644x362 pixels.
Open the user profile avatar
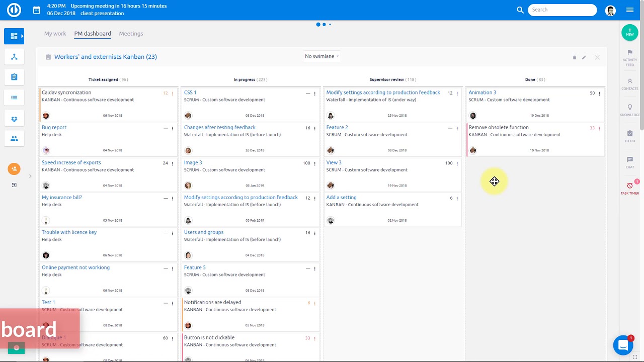tap(610, 10)
